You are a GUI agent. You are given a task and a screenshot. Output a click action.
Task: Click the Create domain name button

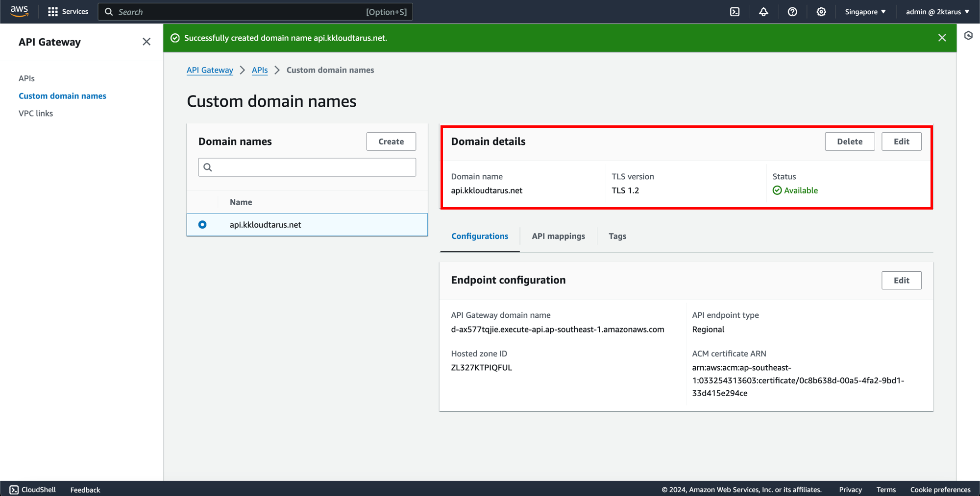tap(391, 142)
